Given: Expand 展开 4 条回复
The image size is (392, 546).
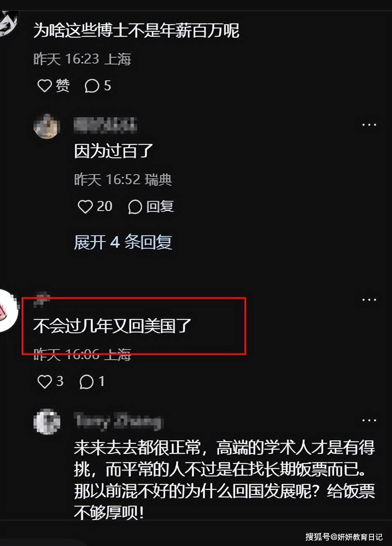Looking at the screenshot, I should 123,242.
